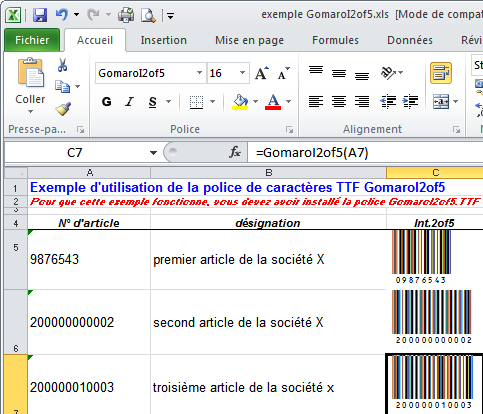Open the text orientation tool

(x=388, y=73)
